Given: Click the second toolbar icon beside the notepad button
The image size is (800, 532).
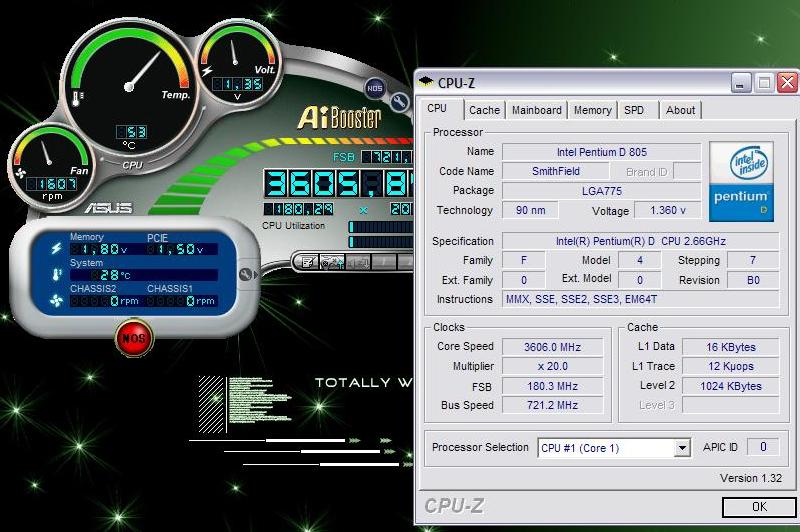Looking at the screenshot, I should 332,263.
